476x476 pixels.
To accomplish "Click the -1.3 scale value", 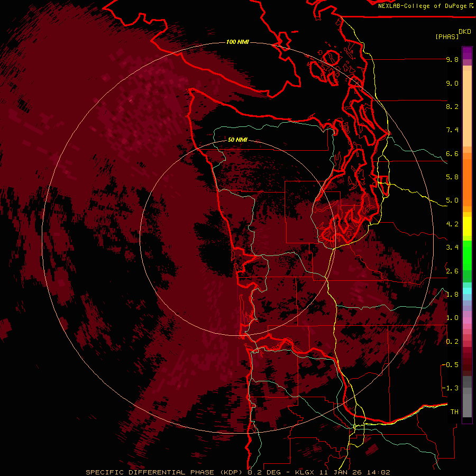I will point(450,388).
